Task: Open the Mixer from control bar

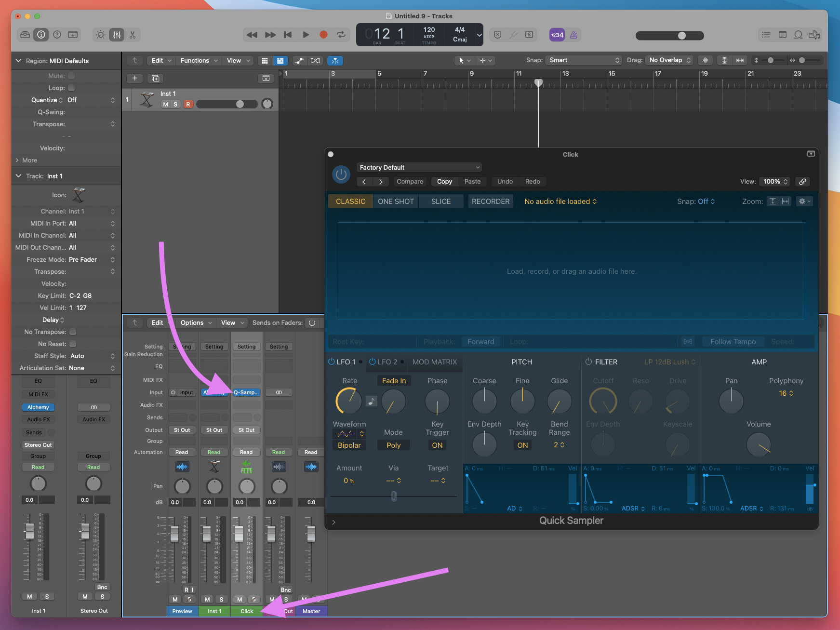Action: tap(117, 35)
